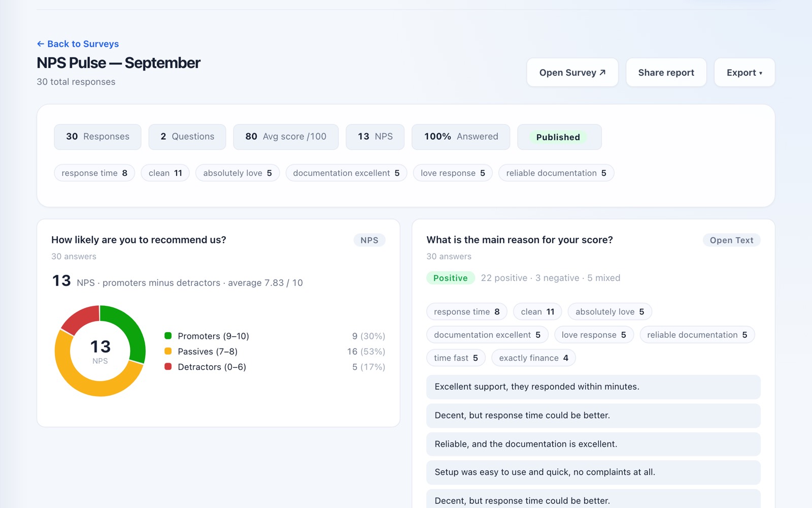
Task: Select the 2 Questions stat chip
Action: [187, 137]
